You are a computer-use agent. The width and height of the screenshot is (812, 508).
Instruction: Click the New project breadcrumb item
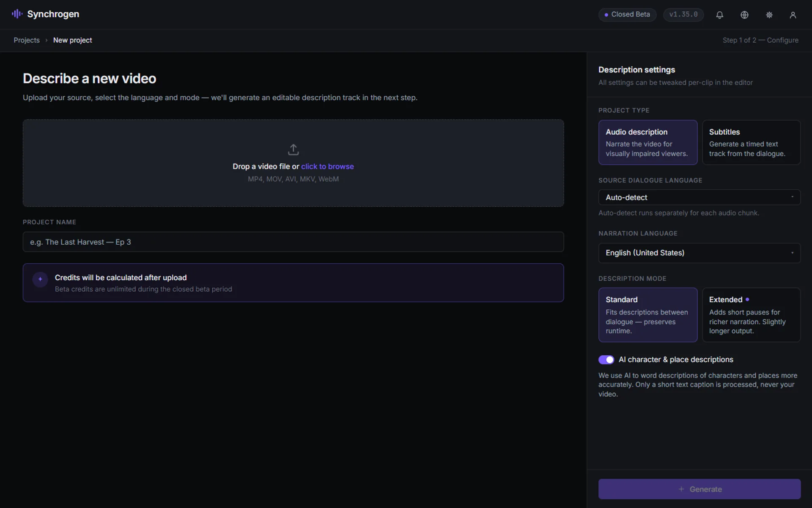[72, 40]
